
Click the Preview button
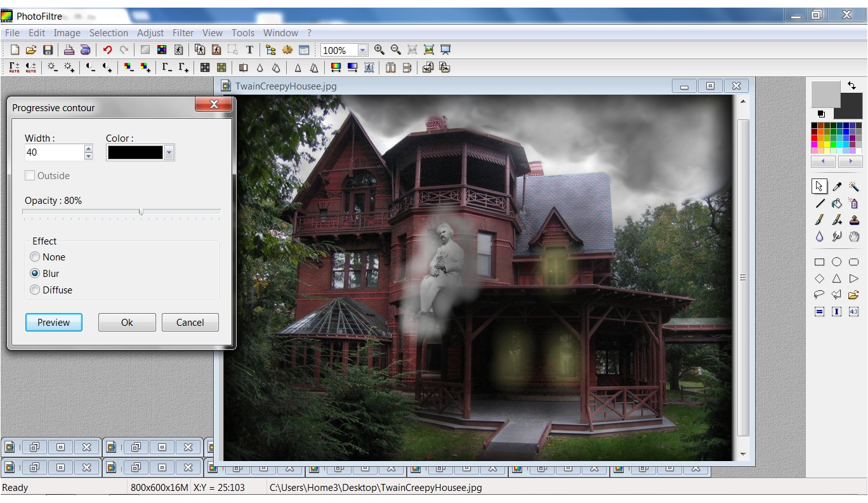pos(54,323)
